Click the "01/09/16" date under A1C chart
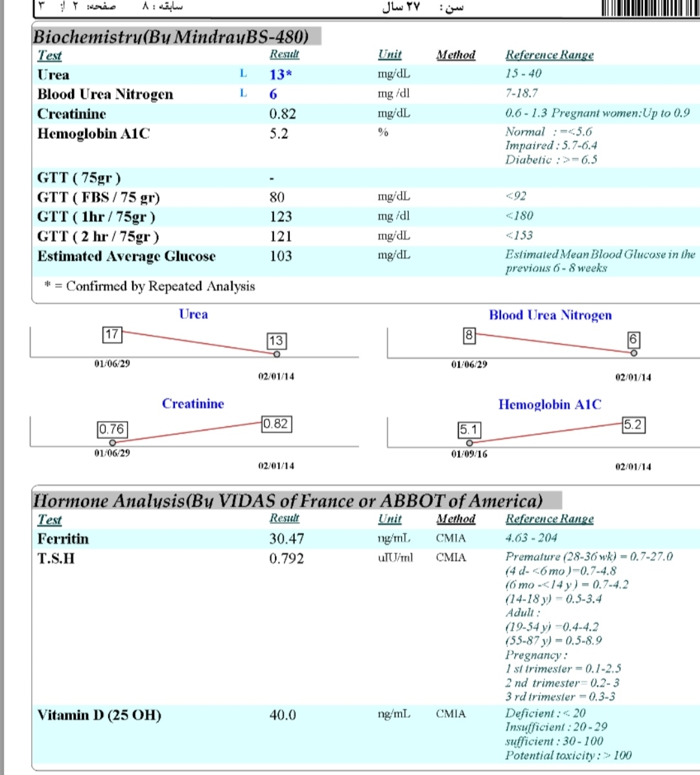 (x=469, y=454)
